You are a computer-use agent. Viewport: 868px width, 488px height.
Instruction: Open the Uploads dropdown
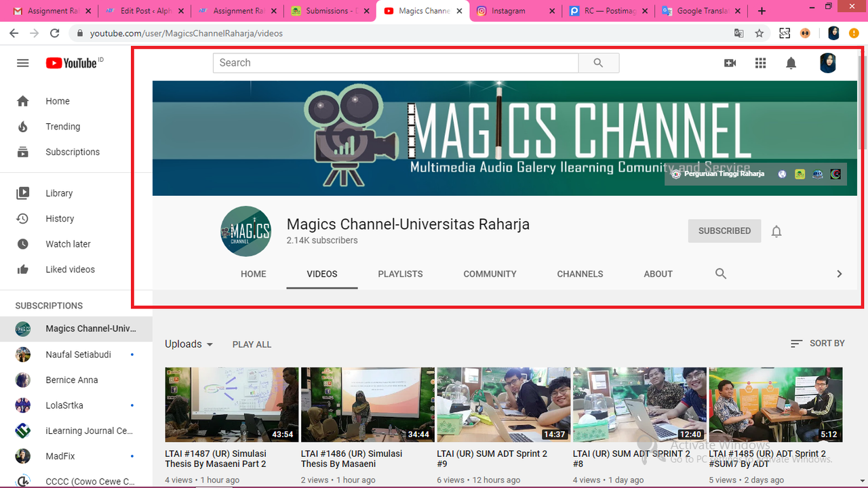point(189,344)
